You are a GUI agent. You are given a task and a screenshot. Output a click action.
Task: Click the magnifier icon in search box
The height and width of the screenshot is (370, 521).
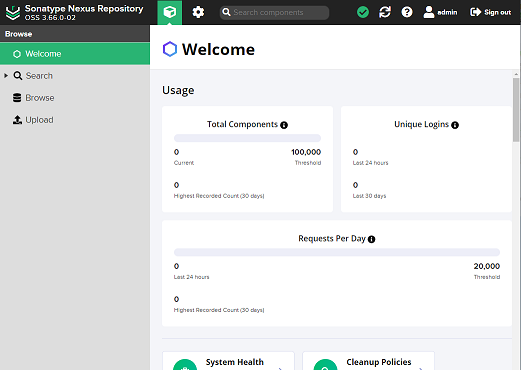(226, 12)
